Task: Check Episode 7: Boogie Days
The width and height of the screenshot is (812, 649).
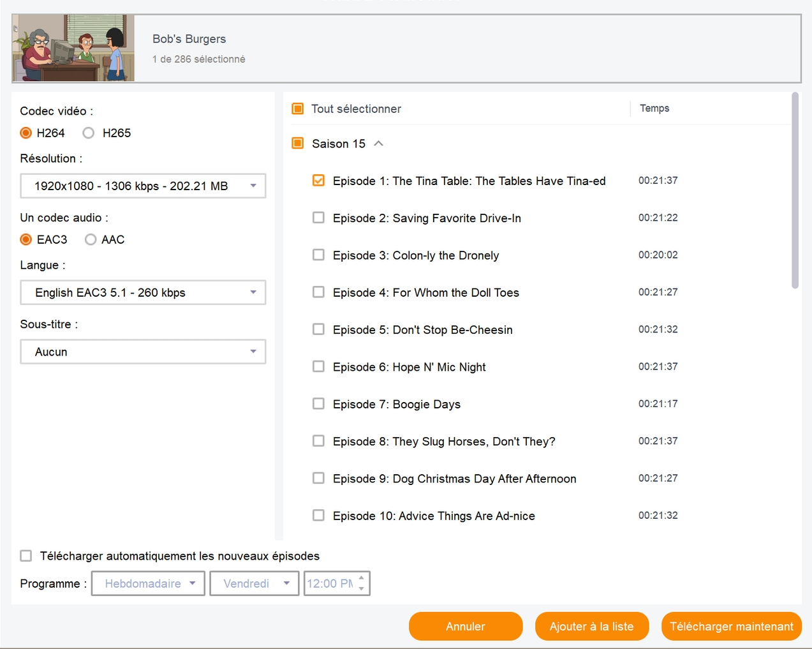Action: (x=318, y=403)
